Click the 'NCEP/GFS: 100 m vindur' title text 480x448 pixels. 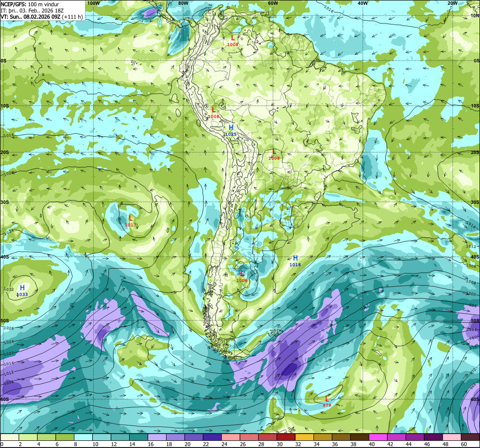[x=30, y=4]
